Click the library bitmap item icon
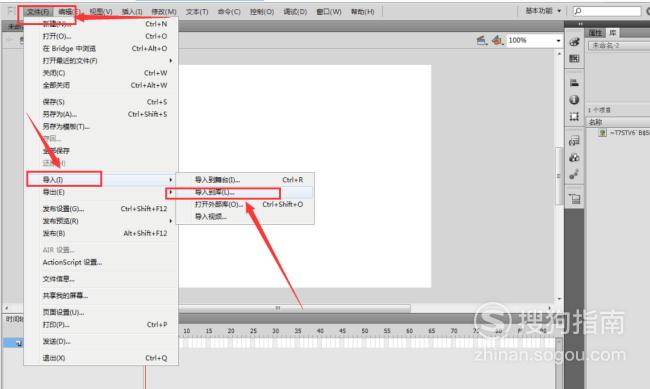Screen dimensions: 650x389 [x=602, y=133]
